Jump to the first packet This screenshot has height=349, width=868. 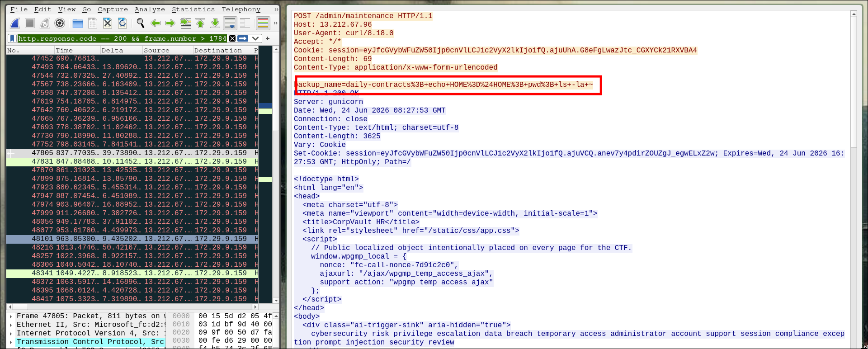(200, 23)
